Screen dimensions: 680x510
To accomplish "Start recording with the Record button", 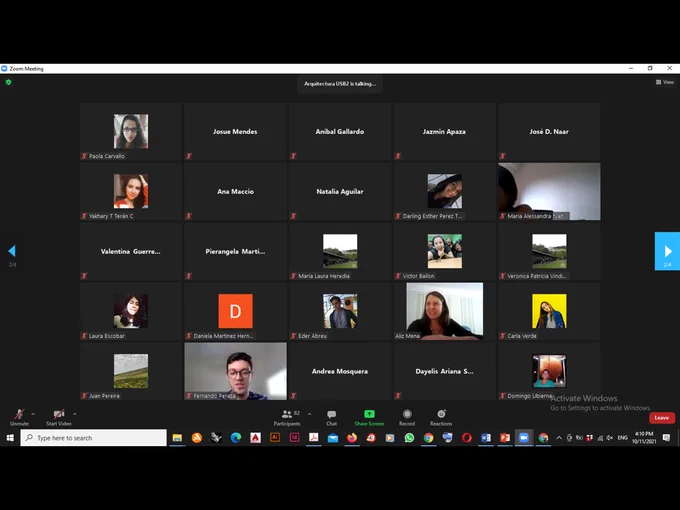I will click(x=407, y=418).
